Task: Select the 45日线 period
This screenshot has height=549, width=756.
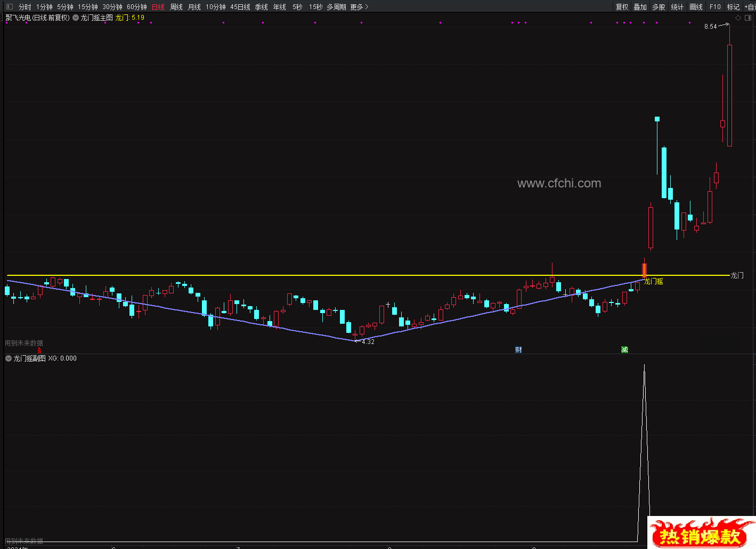Action: point(240,7)
